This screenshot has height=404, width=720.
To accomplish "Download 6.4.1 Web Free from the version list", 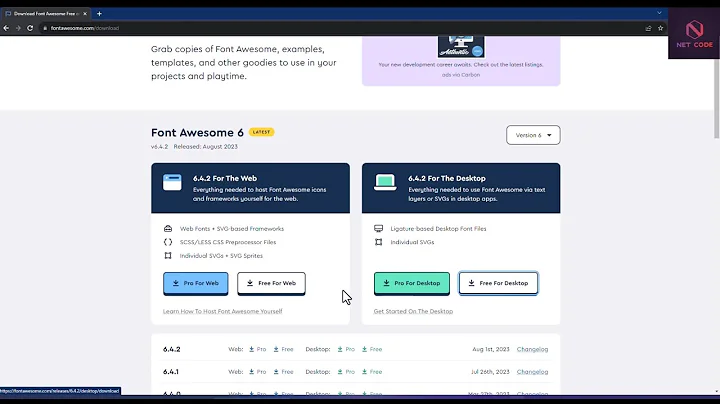I will [283, 372].
